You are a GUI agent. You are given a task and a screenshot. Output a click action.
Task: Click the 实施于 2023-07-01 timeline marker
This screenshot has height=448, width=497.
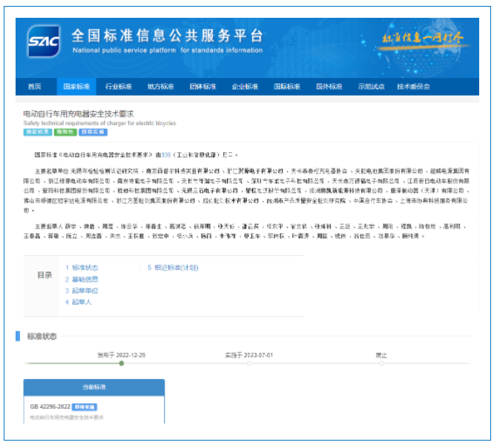249,363
